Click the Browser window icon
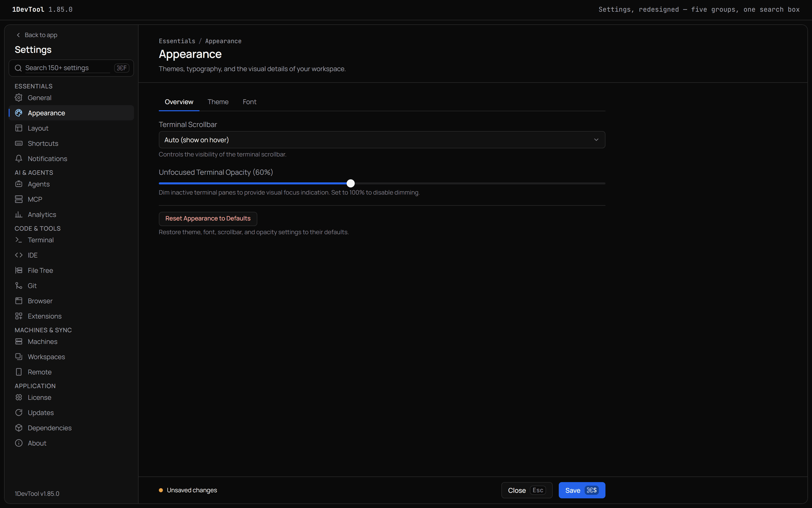This screenshot has width=812, height=508. click(x=19, y=301)
